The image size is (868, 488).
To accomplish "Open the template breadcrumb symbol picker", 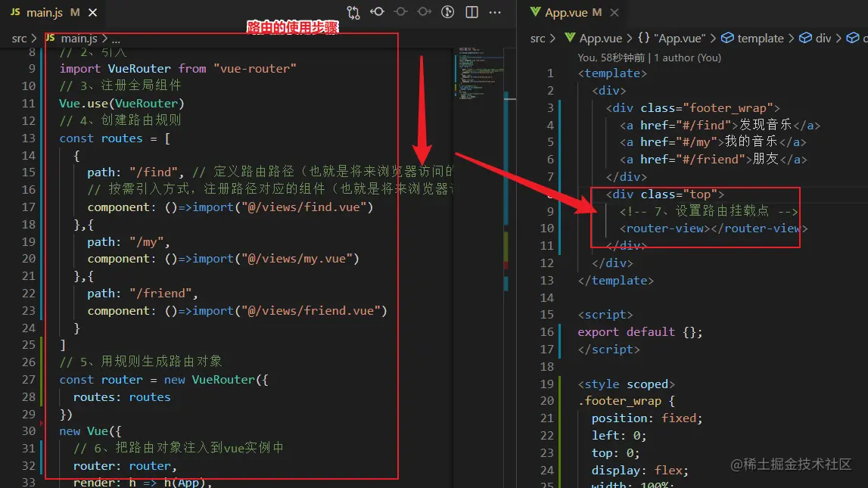I will [x=753, y=38].
